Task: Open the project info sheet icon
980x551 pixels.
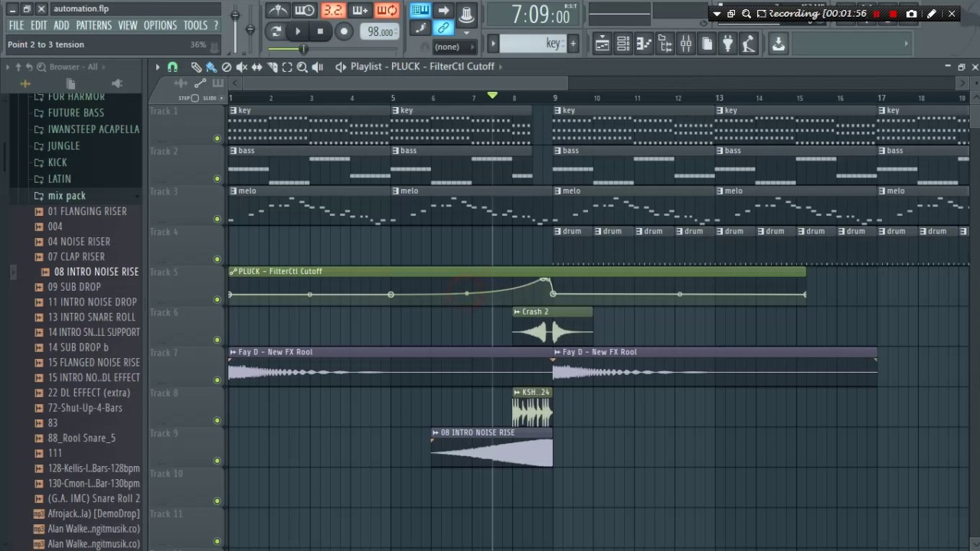Action: coord(707,44)
